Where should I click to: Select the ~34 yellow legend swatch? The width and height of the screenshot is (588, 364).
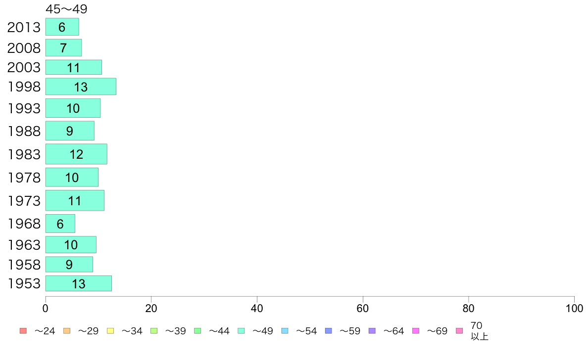click(x=110, y=331)
